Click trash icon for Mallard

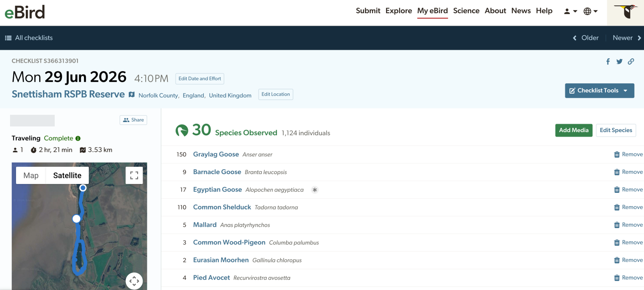tap(617, 225)
